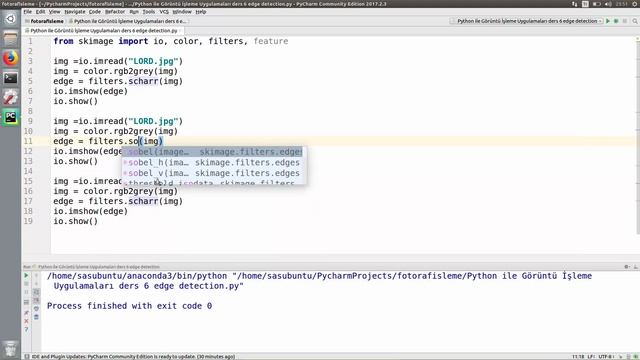
Task: Select the edge detection.py editor tab
Action: 104,31
